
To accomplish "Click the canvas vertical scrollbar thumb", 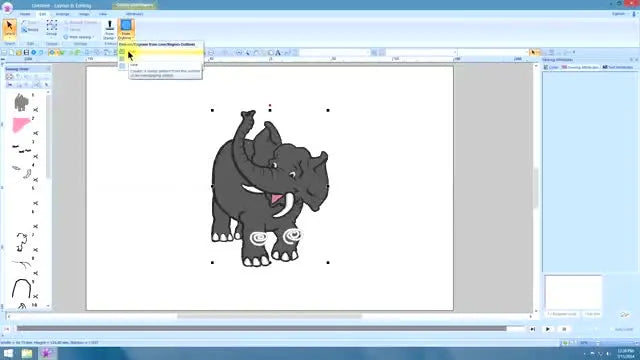I will 536,189.
